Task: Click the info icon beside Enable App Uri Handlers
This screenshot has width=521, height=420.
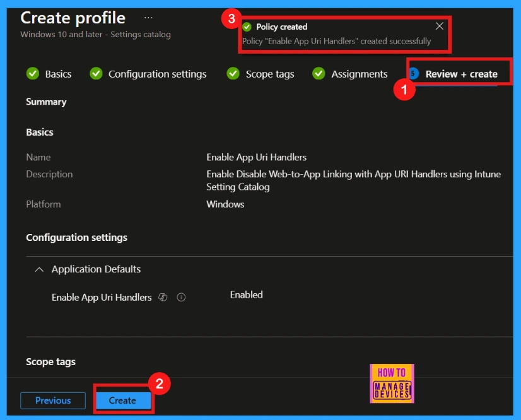Action: tap(181, 297)
